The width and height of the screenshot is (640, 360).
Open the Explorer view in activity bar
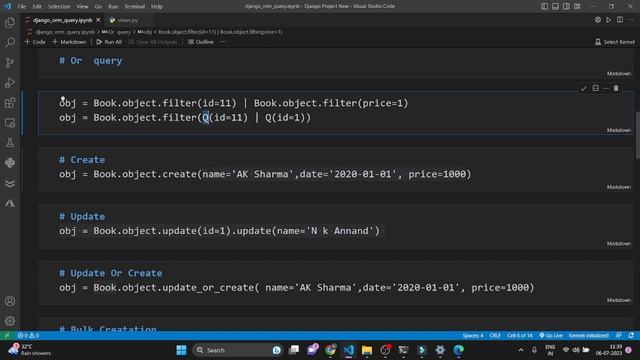coord(10,22)
